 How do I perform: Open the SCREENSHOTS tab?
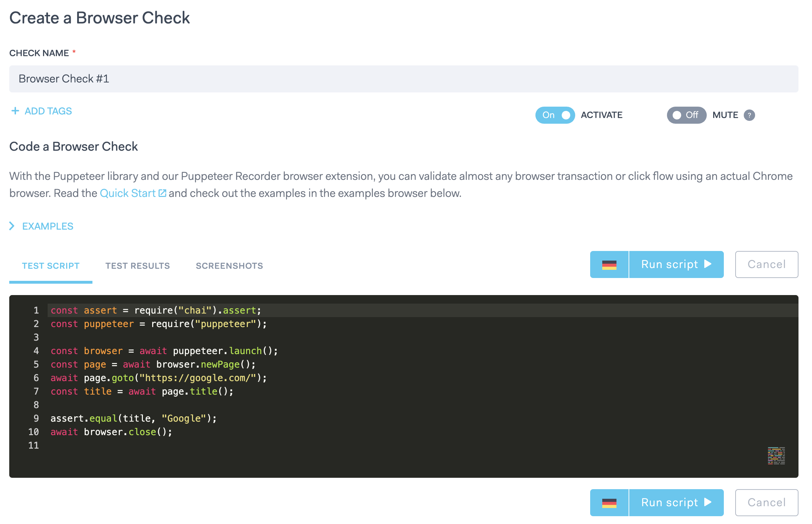pyautogui.click(x=229, y=265)
